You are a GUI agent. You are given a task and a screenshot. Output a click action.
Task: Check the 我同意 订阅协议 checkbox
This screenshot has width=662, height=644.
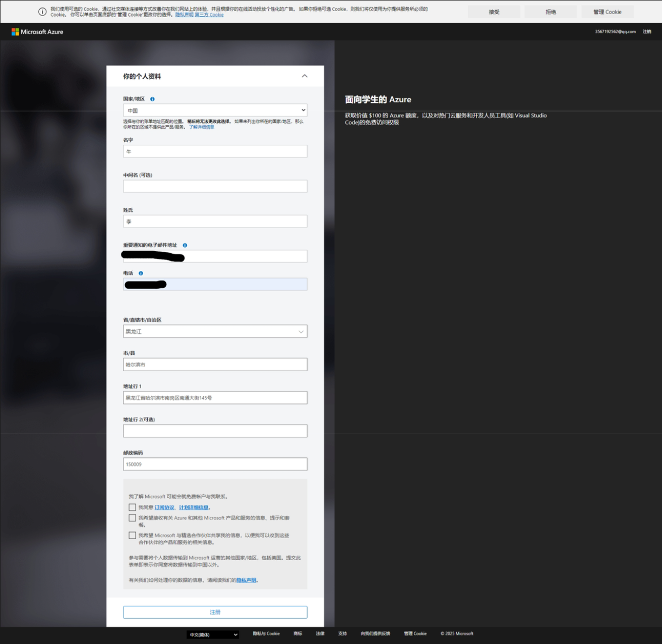point(132,507)
